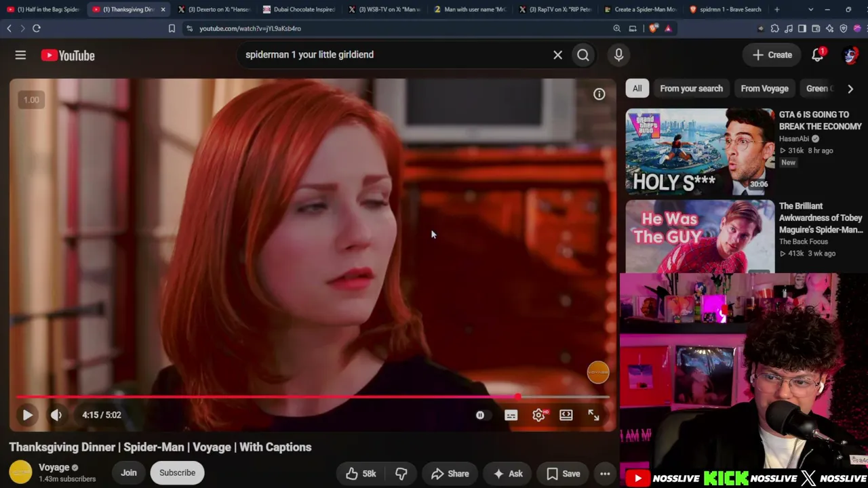Show video info card icon
Screen dimensions: 868x488
(x=599, y=94)
